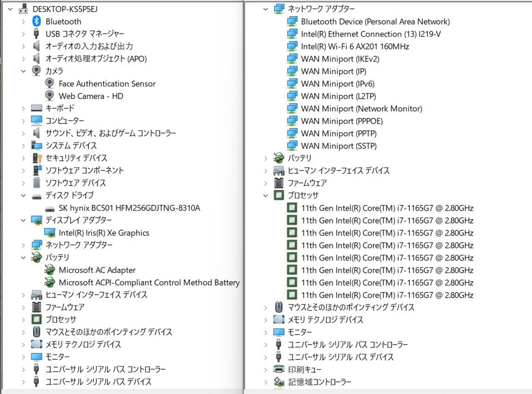
Task: Expand the サウンド、ビデオ、およびゲーム コントローラー category
Action: pyautogui.click(x=23, y=133)
